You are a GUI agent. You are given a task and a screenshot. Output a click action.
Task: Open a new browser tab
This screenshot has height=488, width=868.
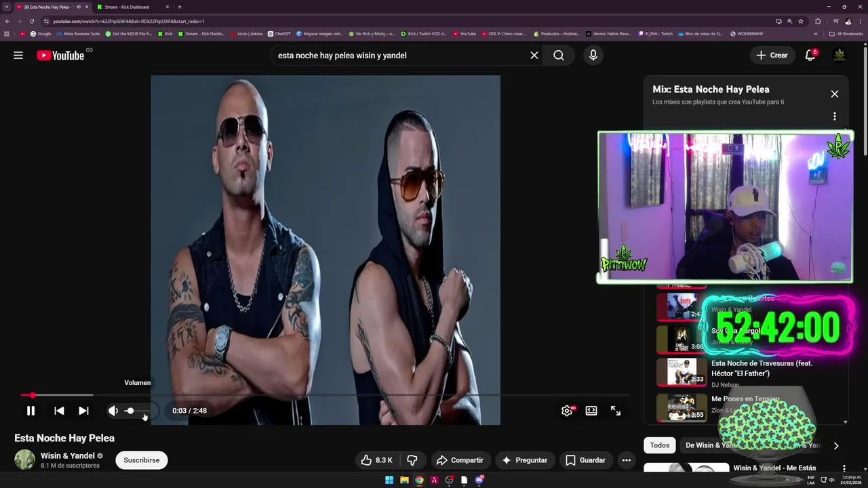pos(179,7)
